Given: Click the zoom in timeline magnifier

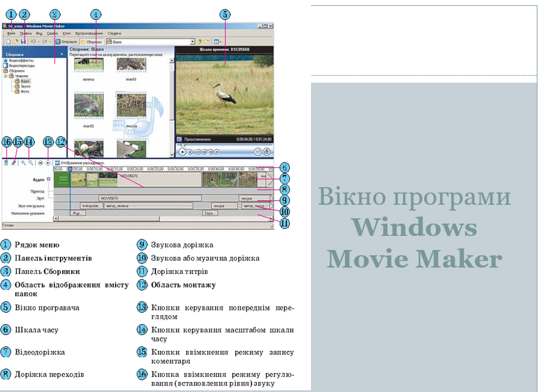Looking at the screenshot, I should click(23, 163).
